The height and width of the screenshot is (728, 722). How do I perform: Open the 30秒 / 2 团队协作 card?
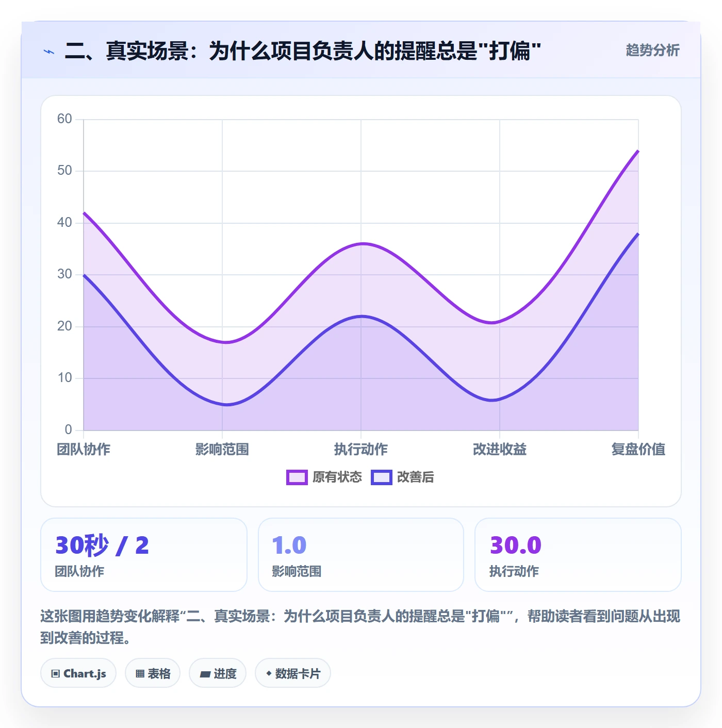click(x=144, y=555)
